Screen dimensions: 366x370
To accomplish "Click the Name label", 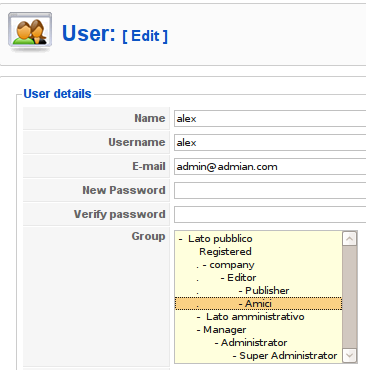I will coord(150,118).
